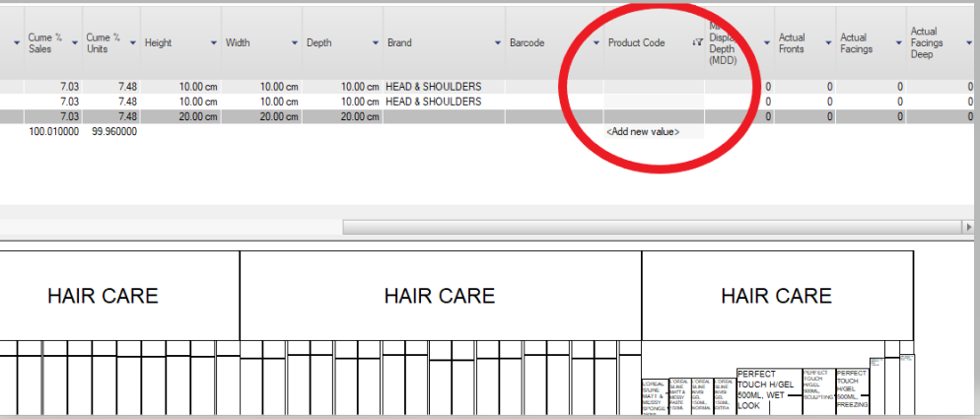
Task: Select PERFECT TOUCH H/GEL SCULPTING product
Action: (x=818, y=390)
